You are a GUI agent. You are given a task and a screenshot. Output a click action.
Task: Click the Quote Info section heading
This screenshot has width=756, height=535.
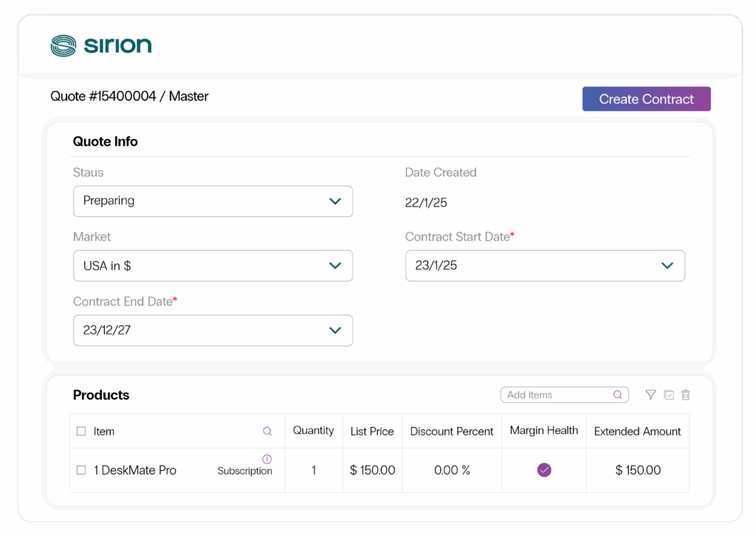tap(105, 141)
